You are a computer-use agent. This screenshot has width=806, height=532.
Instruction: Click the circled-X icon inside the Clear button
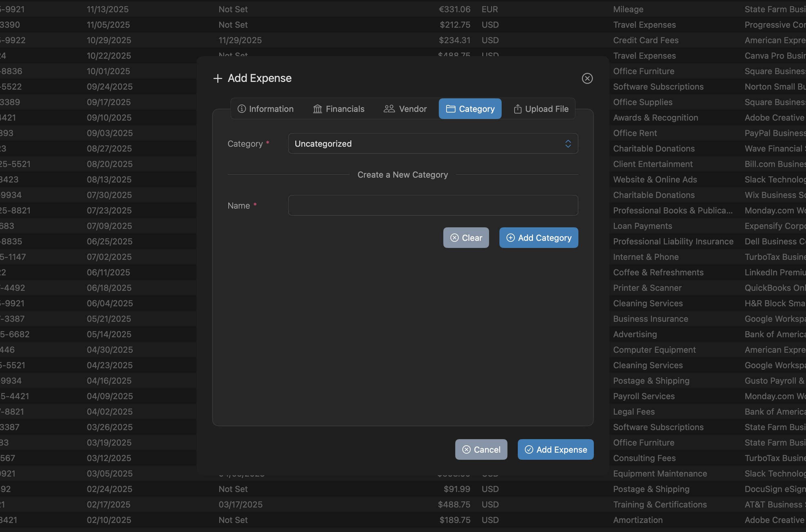455,238
